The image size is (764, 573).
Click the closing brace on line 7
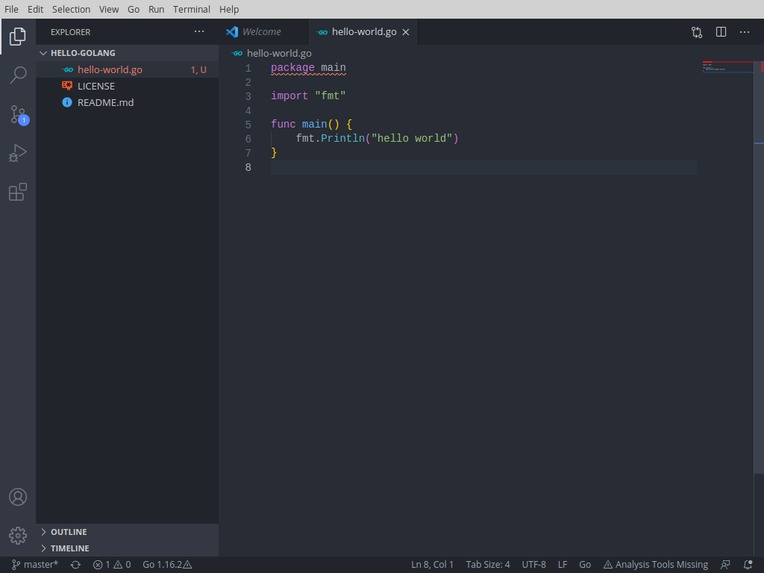(x=274, y=153)
